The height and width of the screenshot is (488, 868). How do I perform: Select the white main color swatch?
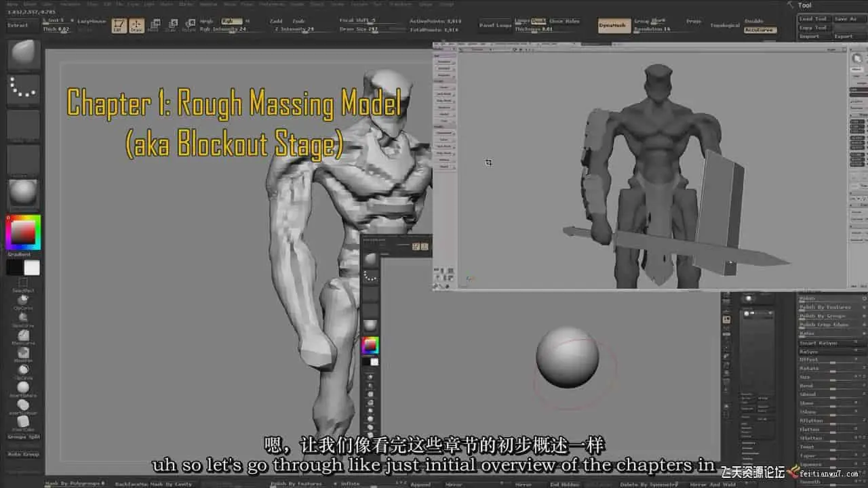32,268
